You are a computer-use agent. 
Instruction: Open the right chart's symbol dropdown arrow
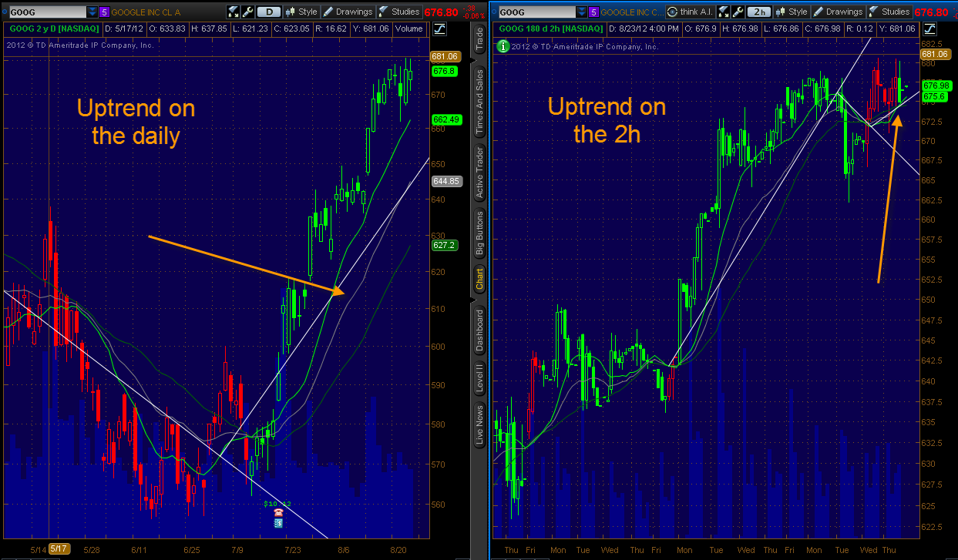coord(580,12)
